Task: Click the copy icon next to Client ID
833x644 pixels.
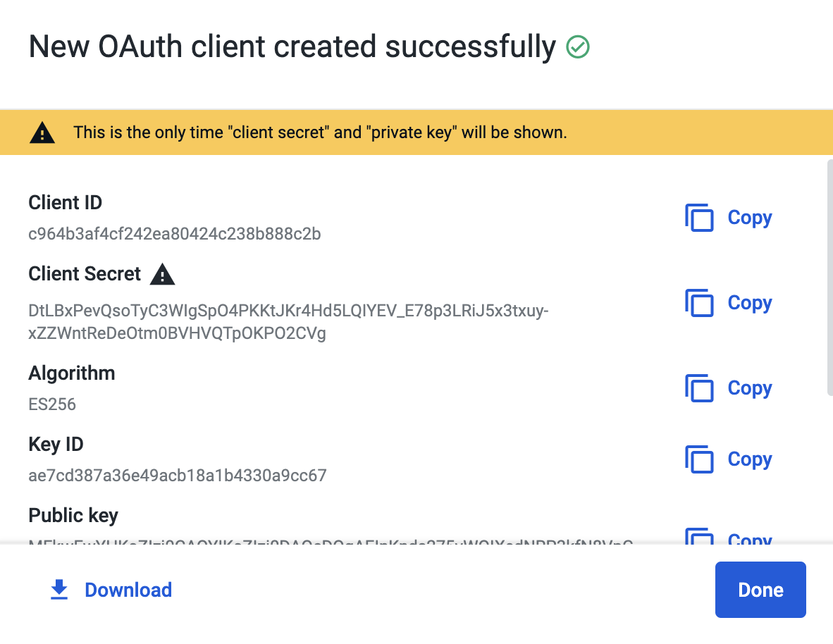Action: coord(699,218)
